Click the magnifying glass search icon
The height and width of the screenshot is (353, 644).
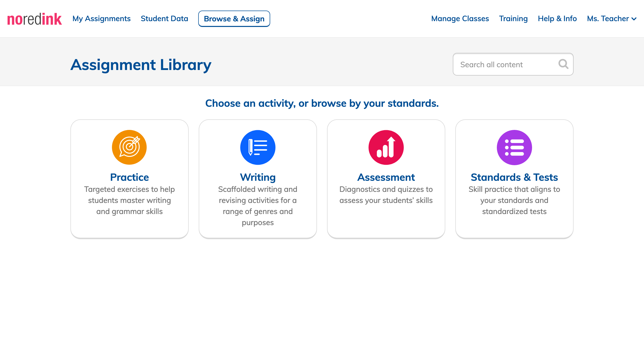[563, 64]
